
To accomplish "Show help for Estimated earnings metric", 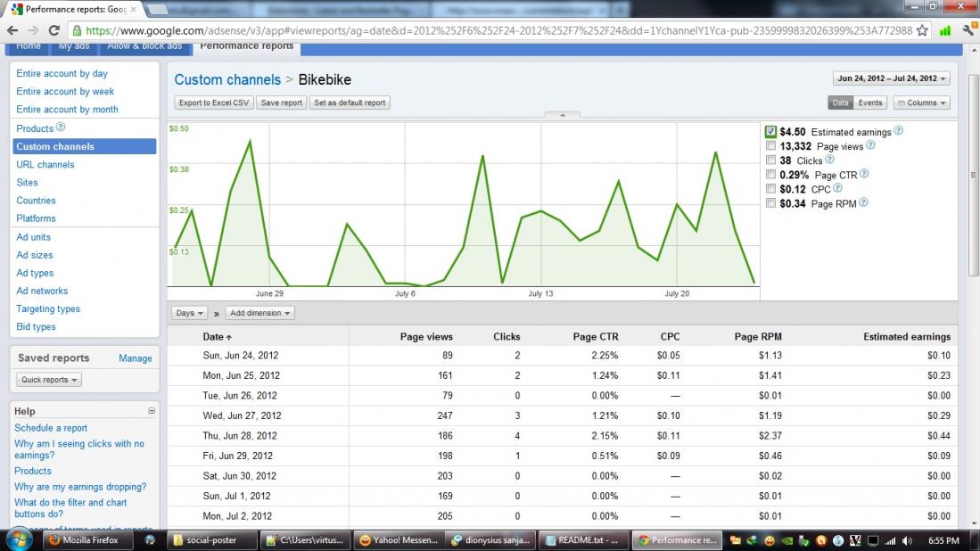I will pos(898,130).
